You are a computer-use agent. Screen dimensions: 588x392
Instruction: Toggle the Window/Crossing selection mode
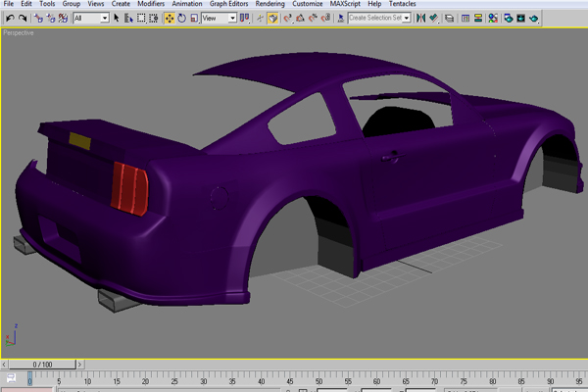click(154, 18)
